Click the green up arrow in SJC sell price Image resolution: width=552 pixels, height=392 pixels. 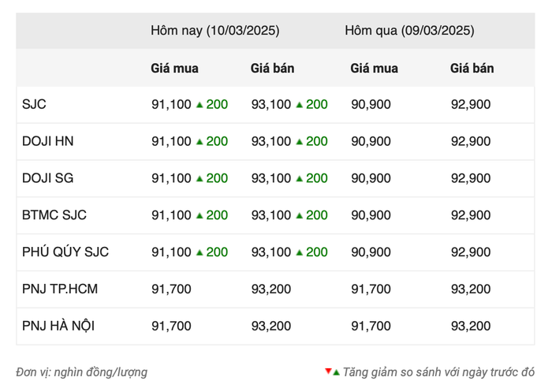(300, 104)
